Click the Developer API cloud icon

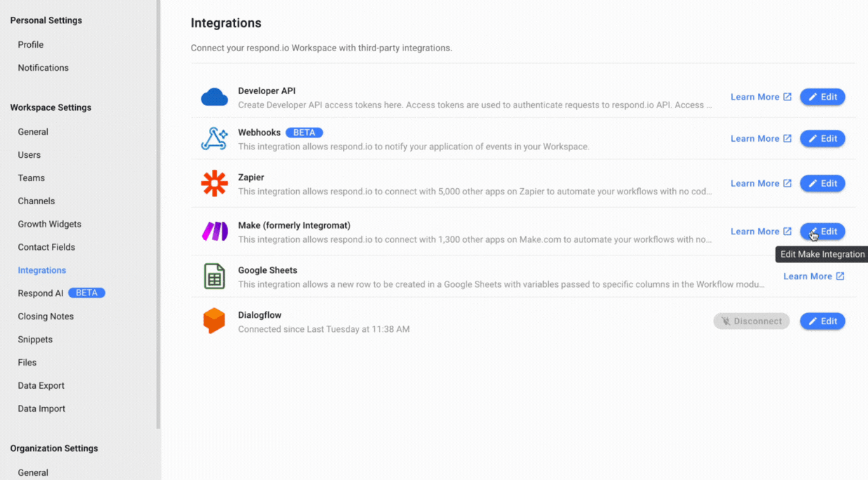pyautogui.click(x=215, y=98)
